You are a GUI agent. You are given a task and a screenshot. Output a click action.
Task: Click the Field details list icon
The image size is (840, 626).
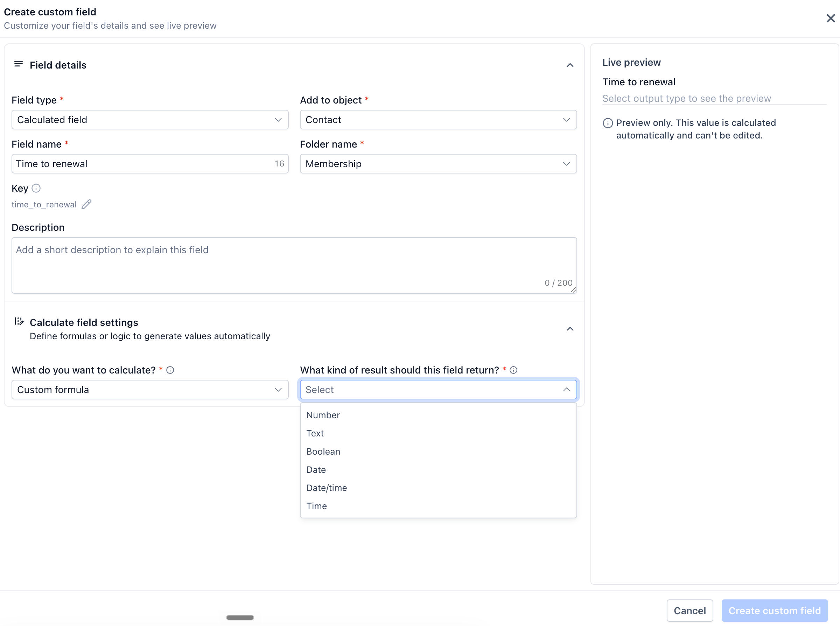[18, 64]
